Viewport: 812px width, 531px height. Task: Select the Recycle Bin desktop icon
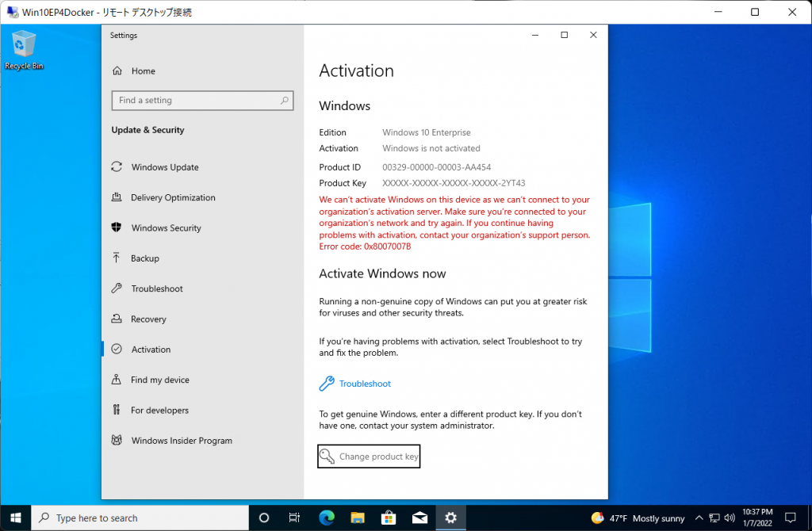pyautogui.click(x=24, y=50)
